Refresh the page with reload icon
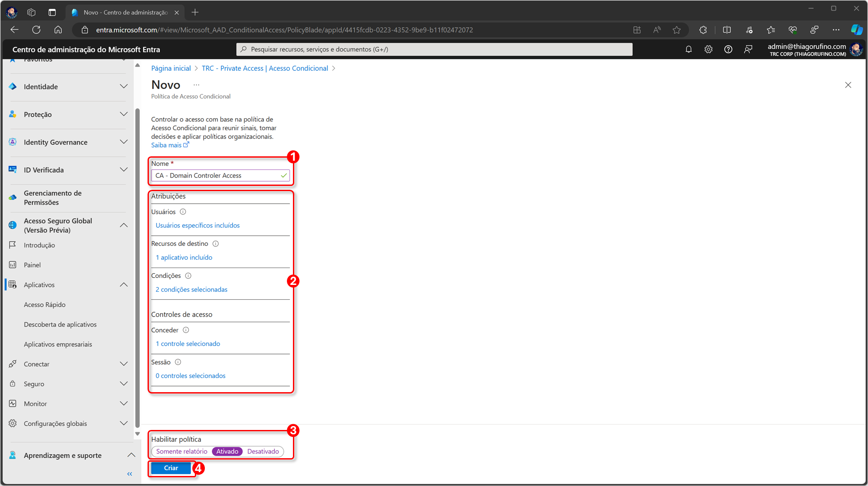 coord(36,30)
